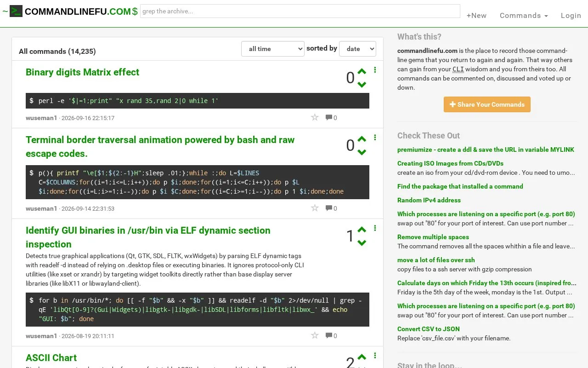Screen dimensions: 588x368
Task: Downvote the Binary digits Matrix effect command
Action: tap(362, 85)
